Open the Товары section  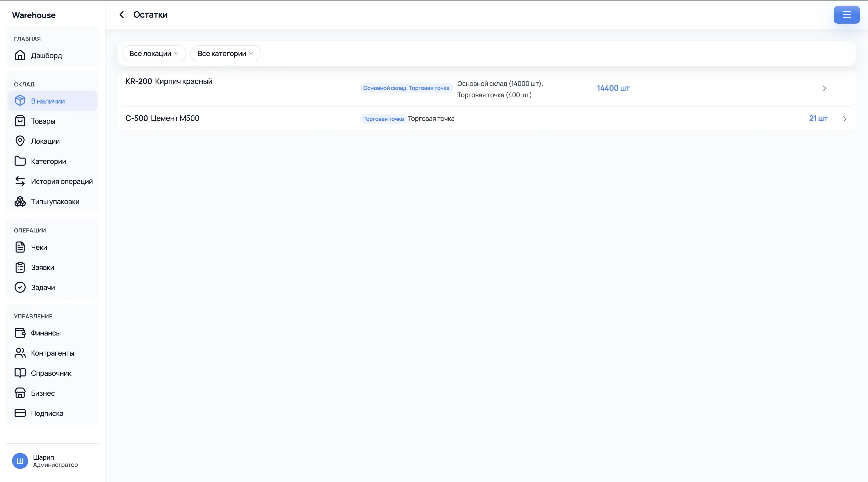pos(52,121)
